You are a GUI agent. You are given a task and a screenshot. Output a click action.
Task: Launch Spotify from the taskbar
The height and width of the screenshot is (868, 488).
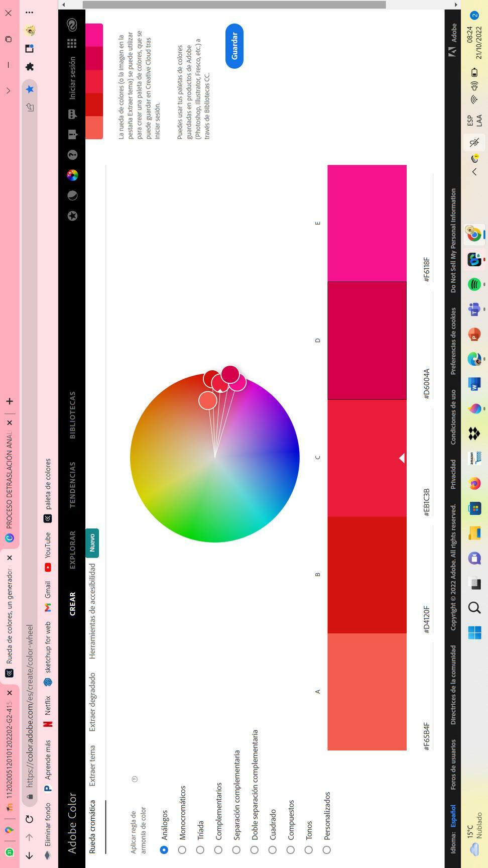[474, 284]
